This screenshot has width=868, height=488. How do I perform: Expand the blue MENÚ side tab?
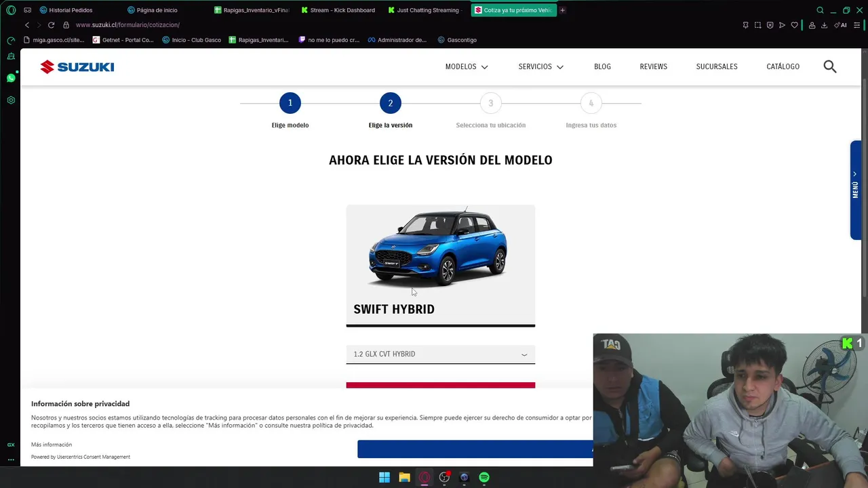[x=856, y=190]
